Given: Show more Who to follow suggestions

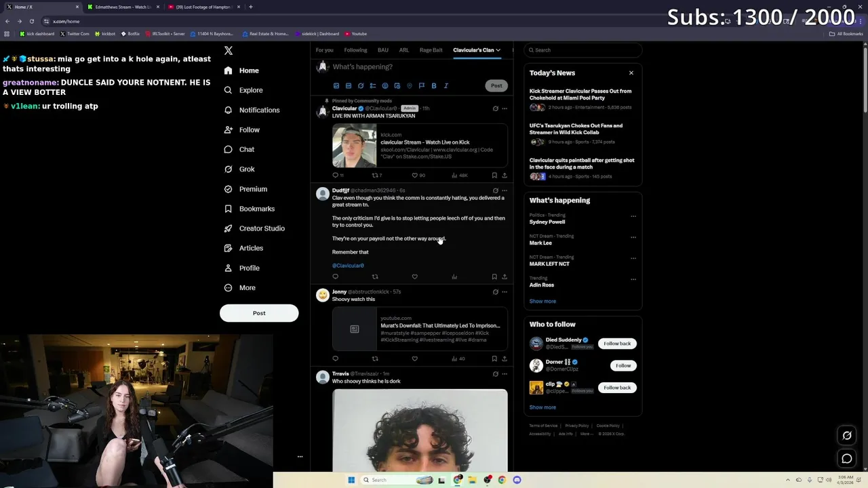Looking at the screenshot, I should 542,407.
